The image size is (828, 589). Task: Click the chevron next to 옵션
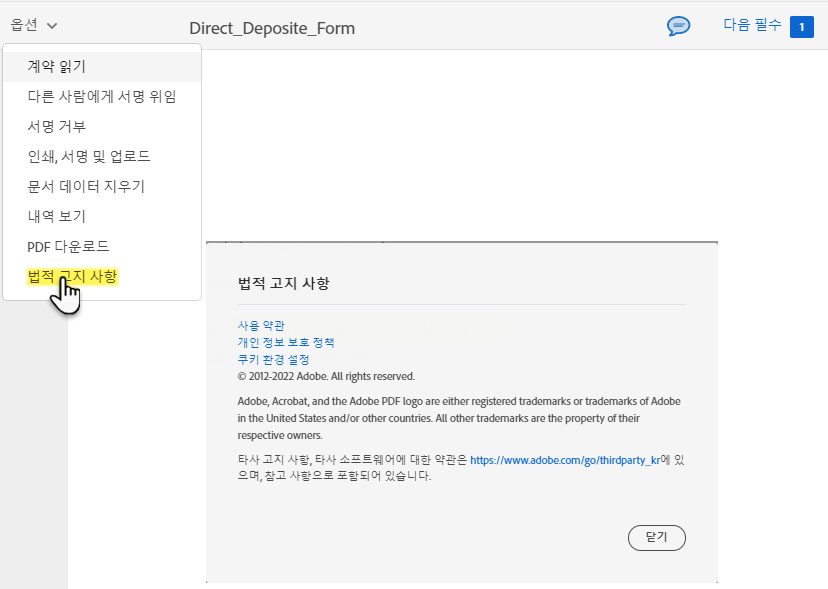(x=52, y=24)
